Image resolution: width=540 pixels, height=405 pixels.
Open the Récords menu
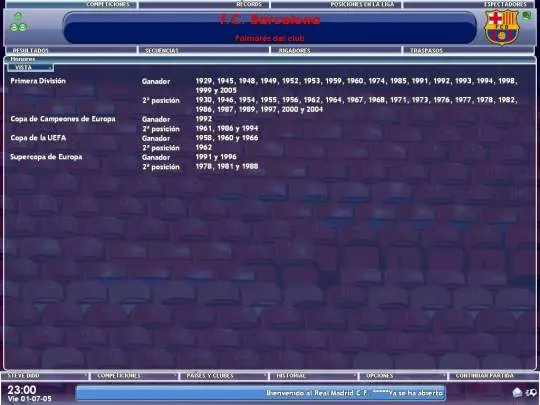(x=205, y=4)
